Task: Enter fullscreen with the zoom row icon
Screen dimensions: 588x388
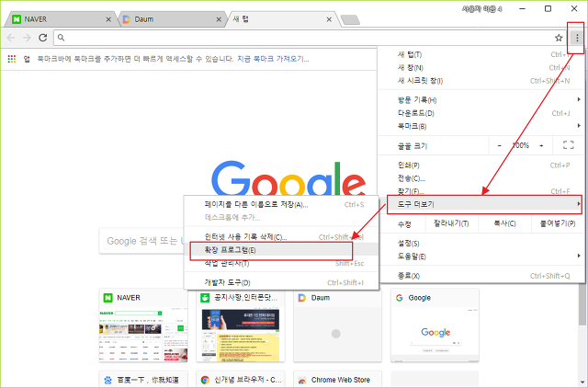Action: [568, 145]
